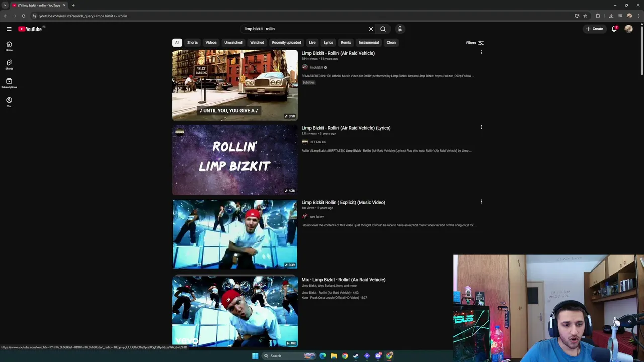The height and width of the screenshot is (362, 644).
Task: Install app icon in the address bar
Action: (x=577, y=16)
